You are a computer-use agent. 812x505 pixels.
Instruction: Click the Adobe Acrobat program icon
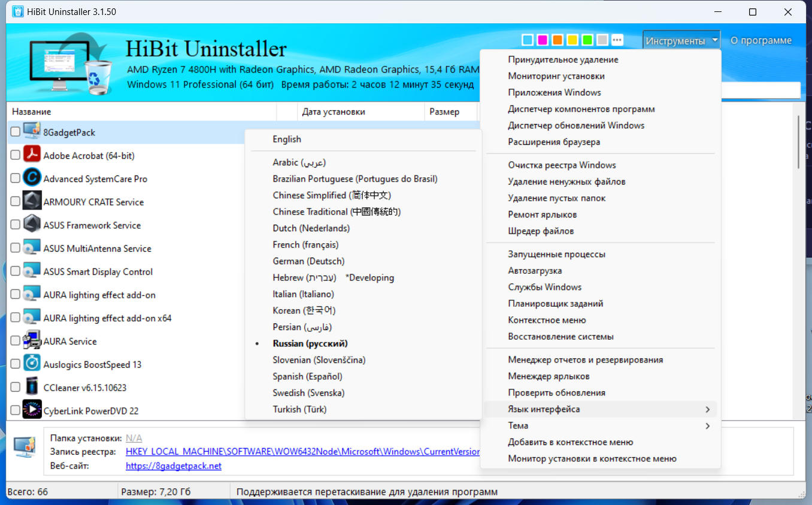pyautogui.click(x=32, y=155)
